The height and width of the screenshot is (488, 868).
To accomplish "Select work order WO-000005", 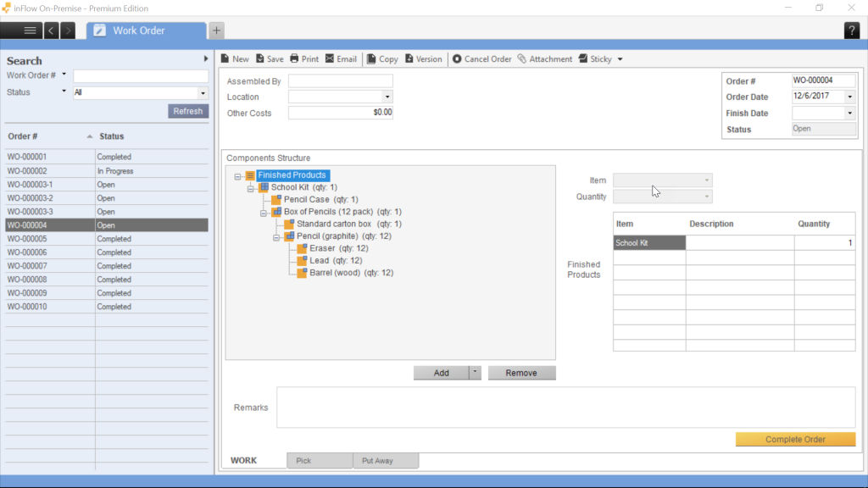I will [x=106, y=238].
